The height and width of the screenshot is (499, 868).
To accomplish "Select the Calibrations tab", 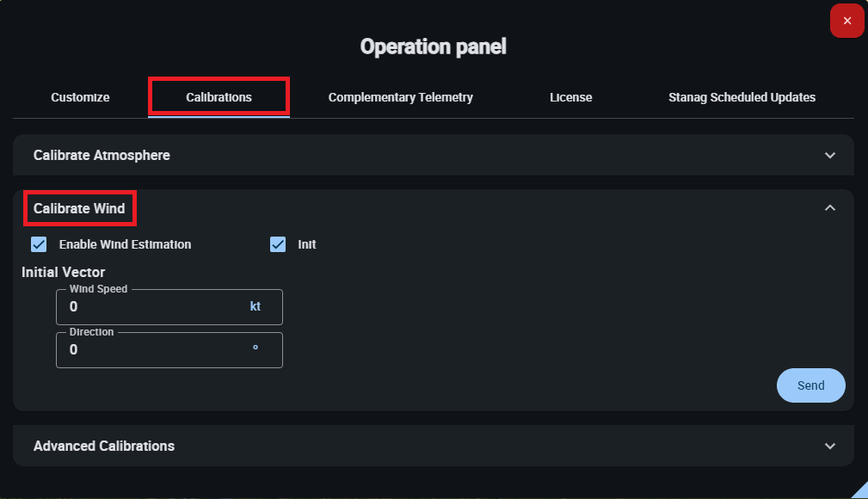I will [219, 97].
